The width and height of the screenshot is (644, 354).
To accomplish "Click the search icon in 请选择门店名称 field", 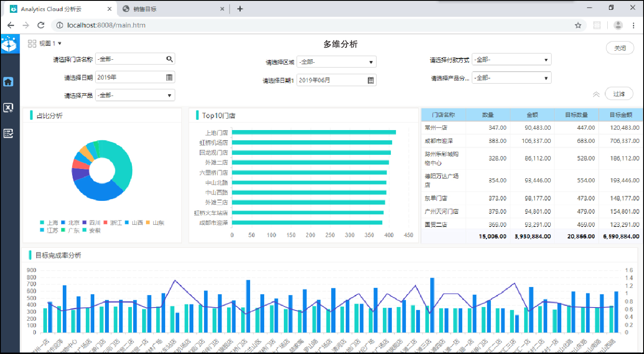I will pos(169,59).
